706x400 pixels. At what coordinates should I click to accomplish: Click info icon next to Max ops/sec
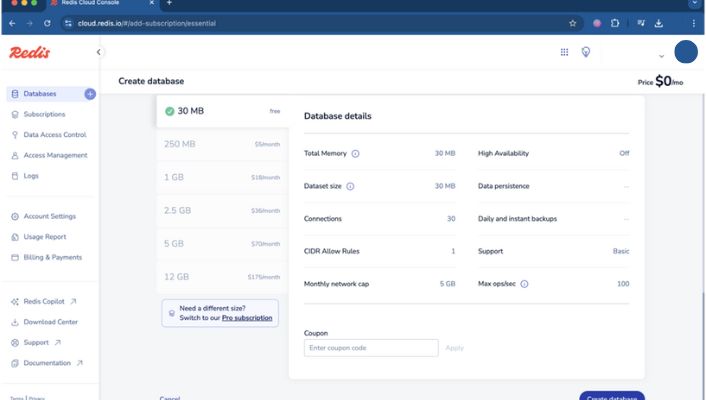[x=524, y=284]
